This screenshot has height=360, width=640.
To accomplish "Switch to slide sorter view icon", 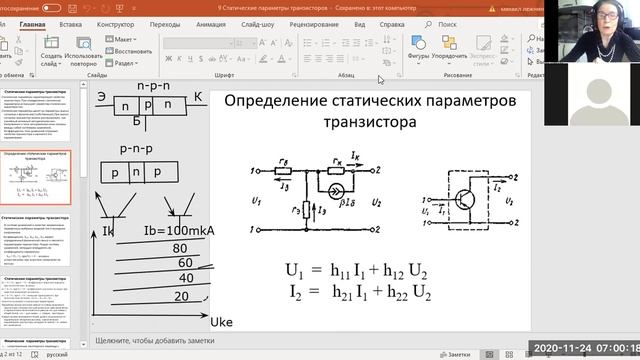I will [509, 355].
